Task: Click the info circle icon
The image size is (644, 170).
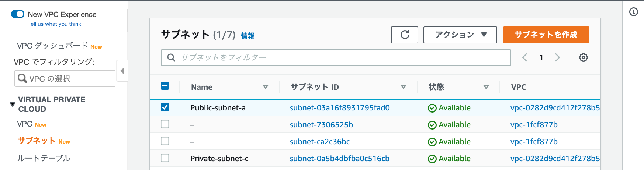Action: 633,12
